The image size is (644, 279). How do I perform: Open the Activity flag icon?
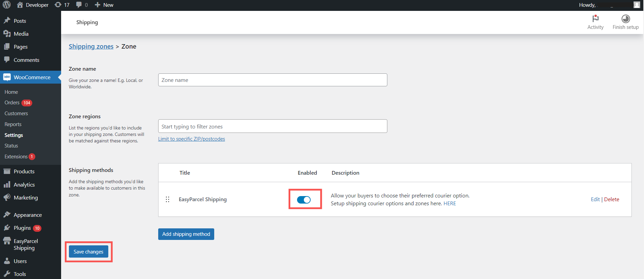[x=595, y=18]
